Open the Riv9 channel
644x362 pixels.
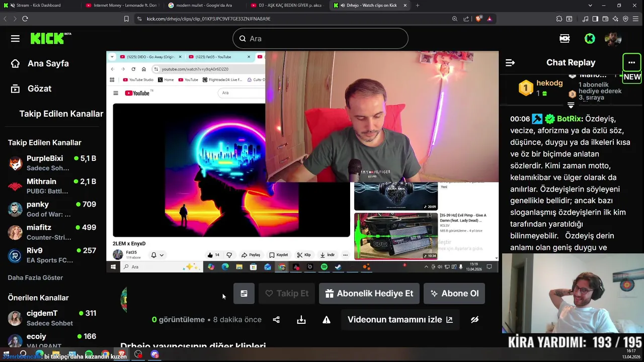[x=53, y=255]
